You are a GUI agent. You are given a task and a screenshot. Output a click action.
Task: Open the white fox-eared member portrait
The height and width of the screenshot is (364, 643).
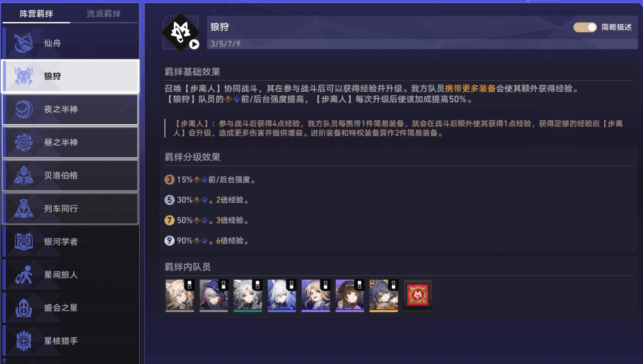(x=282, y=296)
